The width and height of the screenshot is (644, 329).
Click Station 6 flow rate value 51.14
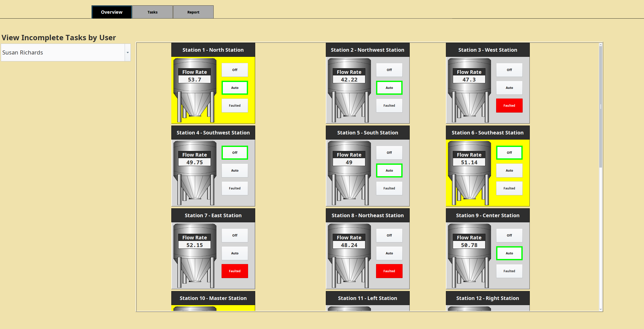469,162
